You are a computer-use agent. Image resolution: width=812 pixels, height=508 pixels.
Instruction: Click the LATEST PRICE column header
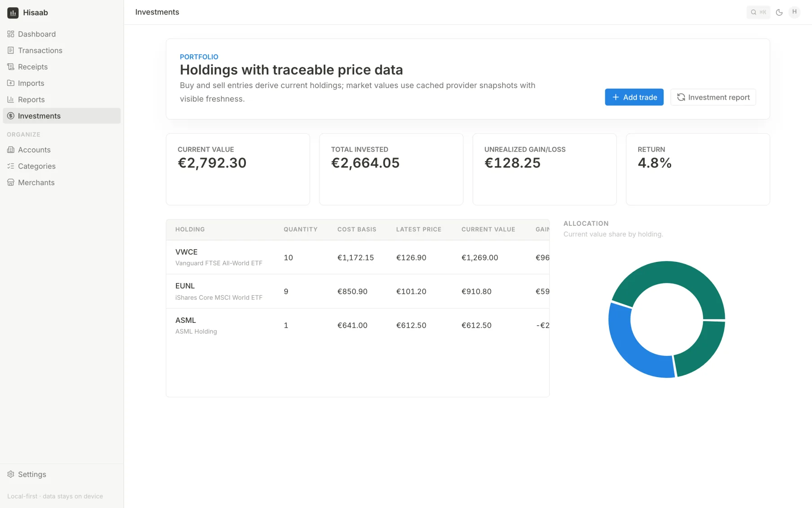click(419, 229)
